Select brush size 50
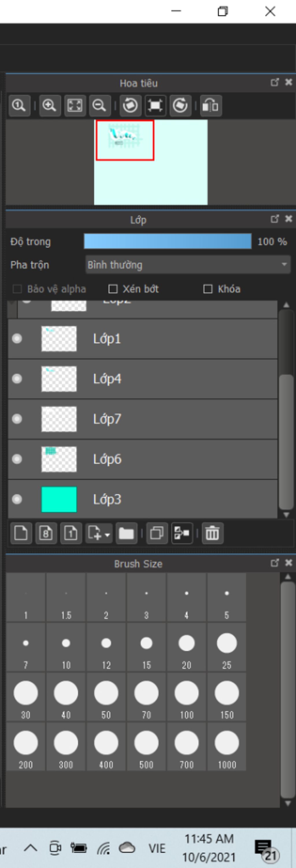The width and height of the screenshot is (296, 868). click(x=106, y=697)
